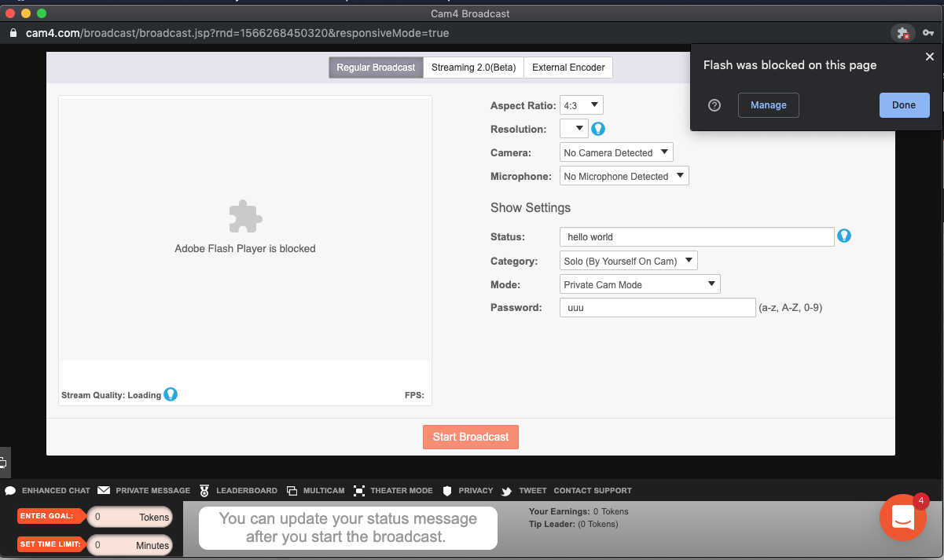The width and height of the screenshot is (944, 560).
Task: Select the External Encoder tab
Action: point(568,68)
